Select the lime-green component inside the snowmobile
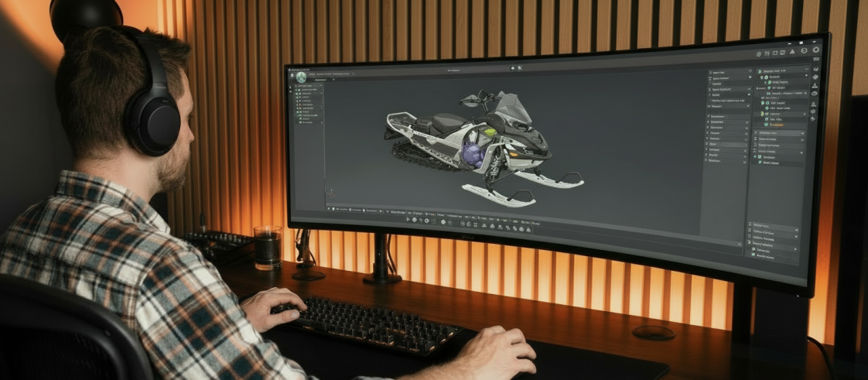Image resolution: width=868 pixels, height=380 pixels. (x=490, y=132)
